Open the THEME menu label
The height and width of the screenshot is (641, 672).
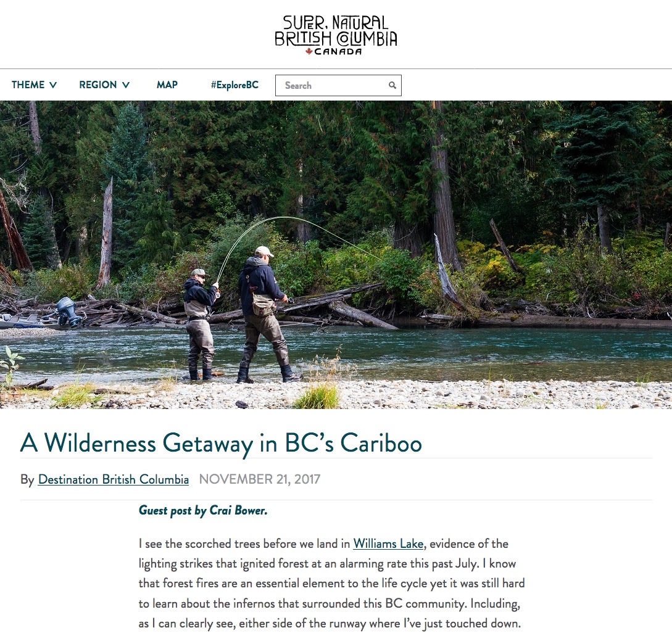pos(28,85)
